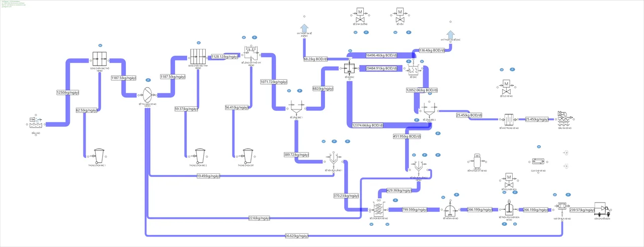Click the BỂ ANOXIC tank icon
This screenshot has height=247, width=644.
tap(350, 69)
